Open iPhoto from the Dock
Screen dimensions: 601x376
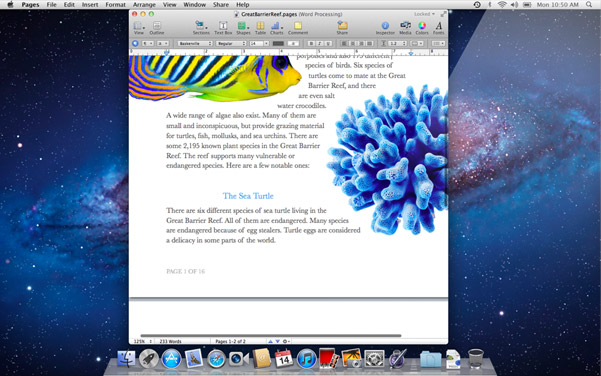pos(351,358)
